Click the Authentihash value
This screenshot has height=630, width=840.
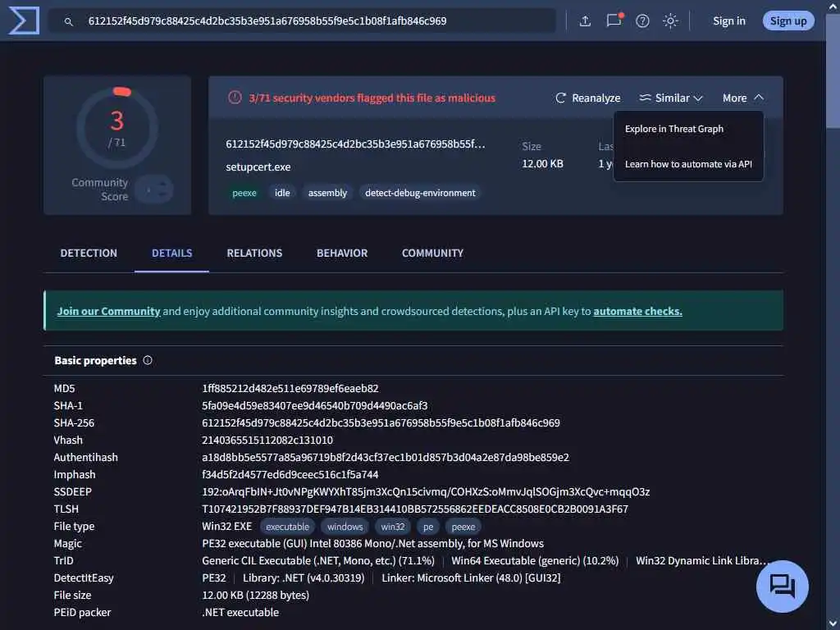[x=386, y=457]
